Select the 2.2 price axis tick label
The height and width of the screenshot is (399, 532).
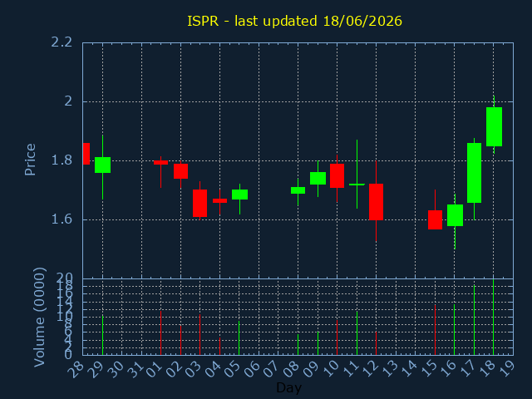point(62,42)
